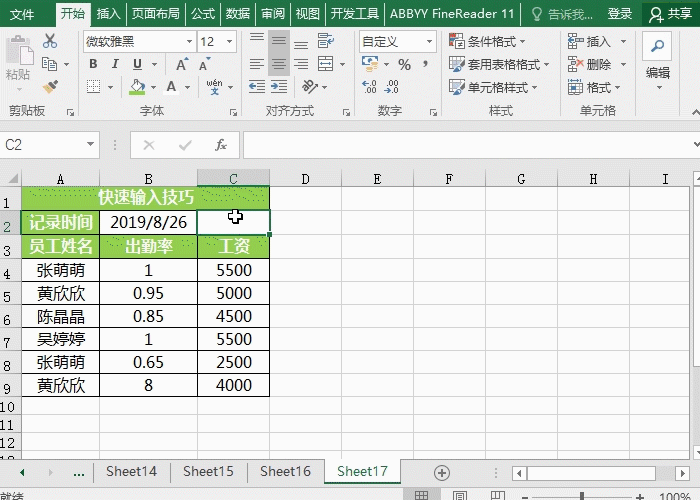Viewport: 700px width, 500px height.
Task: Toggle Underline formatting
Action: click(x=137, y=64)
